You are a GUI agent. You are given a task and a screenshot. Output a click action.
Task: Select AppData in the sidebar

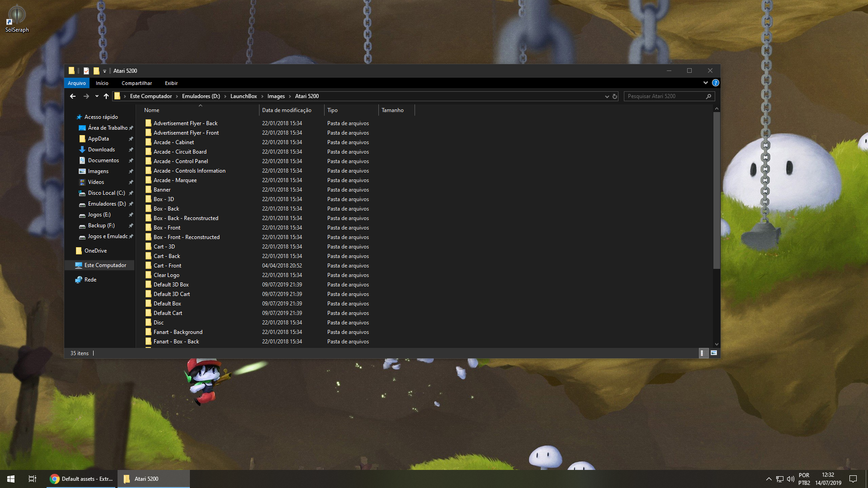99,139
